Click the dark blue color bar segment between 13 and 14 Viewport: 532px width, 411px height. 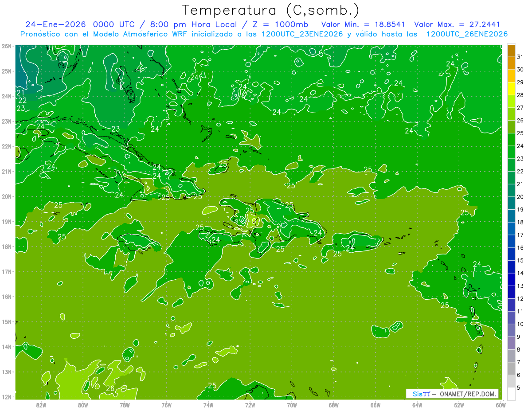point(511,279)
